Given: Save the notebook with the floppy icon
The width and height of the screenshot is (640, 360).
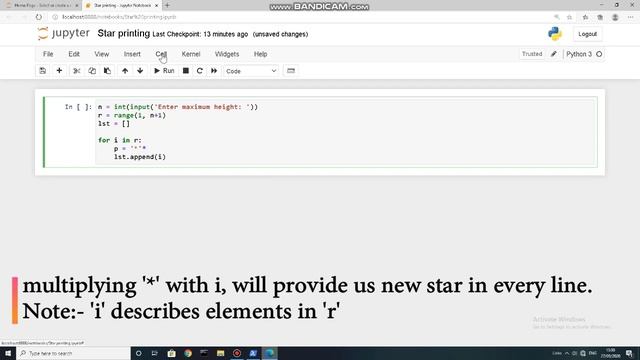Looking at the screenshot, I should (42, 71).
